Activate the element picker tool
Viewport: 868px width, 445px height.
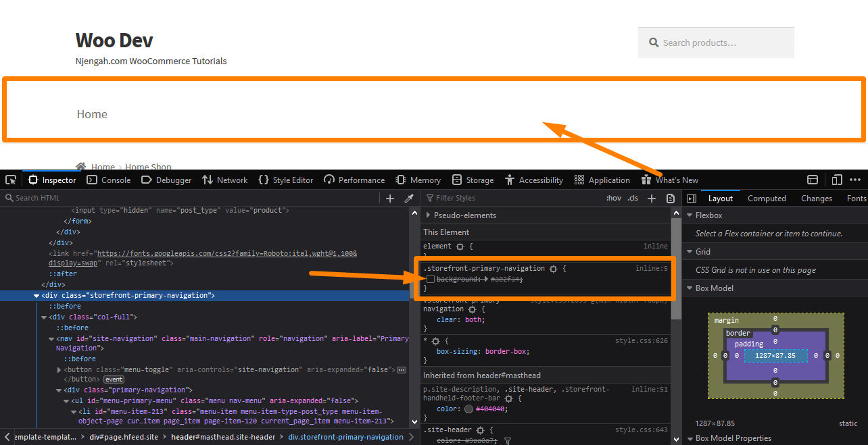(x=11, y=180)
